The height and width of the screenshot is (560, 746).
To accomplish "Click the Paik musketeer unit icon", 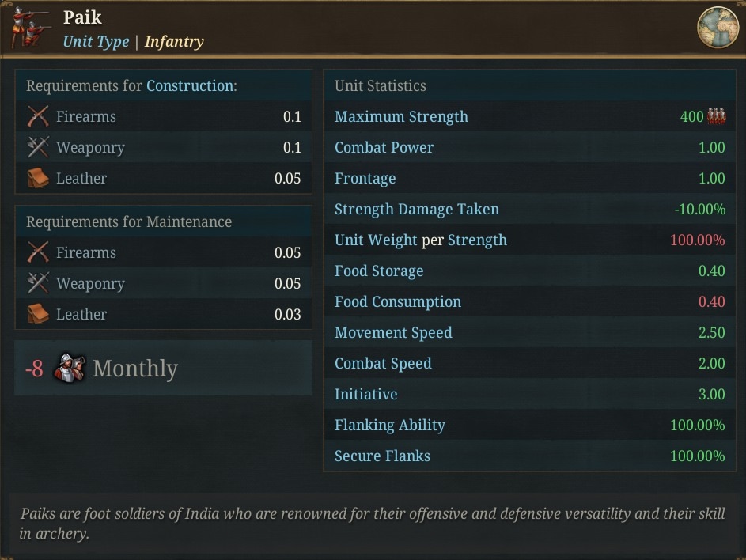I will (30, 27).
